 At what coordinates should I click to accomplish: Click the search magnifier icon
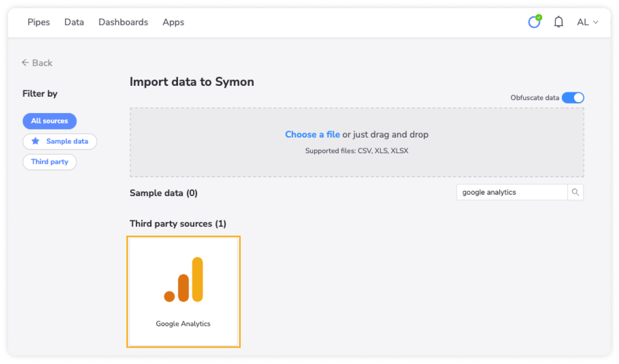tap(575, 192)
